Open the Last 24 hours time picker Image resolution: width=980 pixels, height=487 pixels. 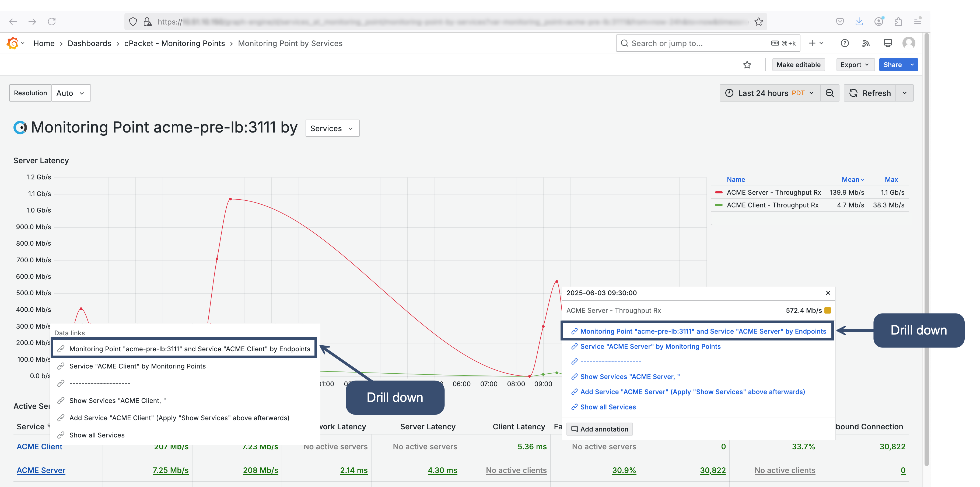[x=770, y=93]
